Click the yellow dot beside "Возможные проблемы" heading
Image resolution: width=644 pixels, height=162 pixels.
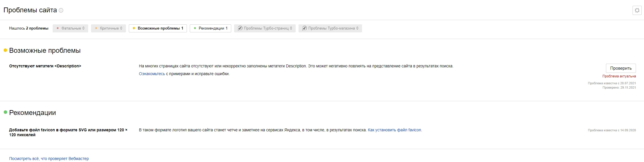coord(5,50)
